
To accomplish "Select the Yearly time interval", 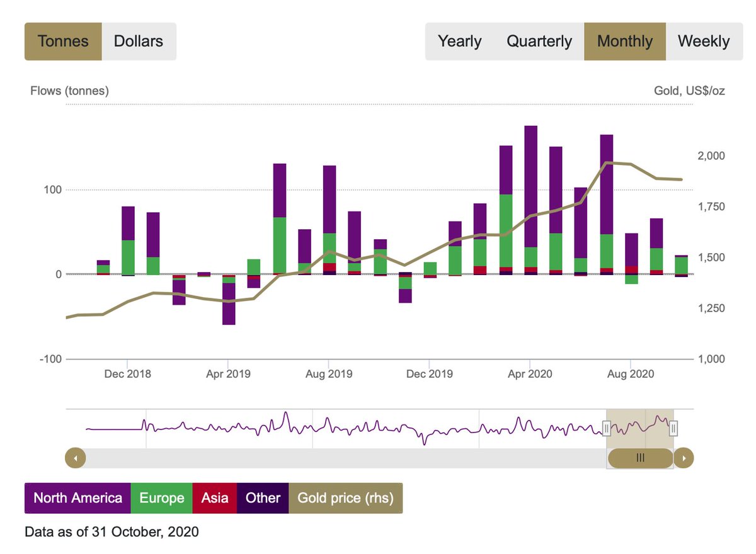I will click(x=460, y=42).
